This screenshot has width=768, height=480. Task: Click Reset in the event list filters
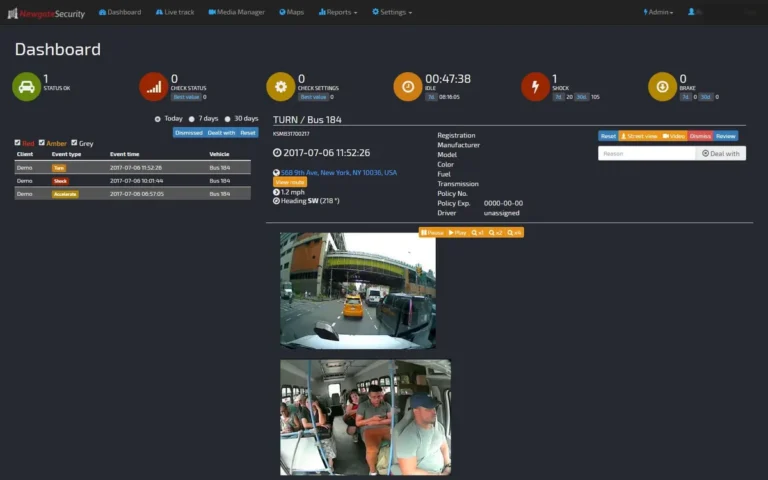(248, 133)
